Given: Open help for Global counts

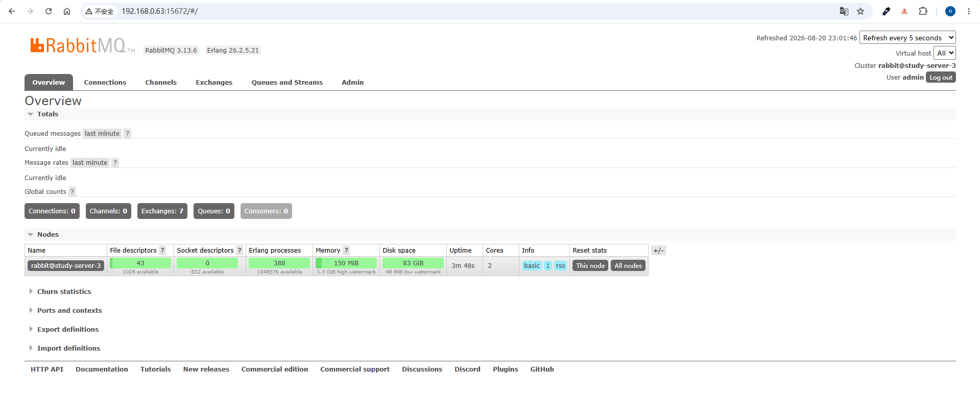Looking at the screenshot, I should point(72,192).
